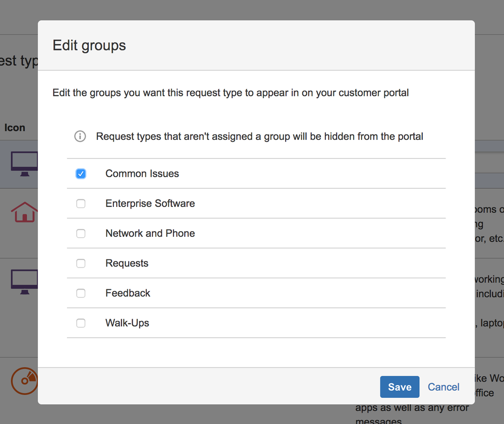Screen dimensions: 504x424
Task: Click the Requests label text
Action: click(127, 263)
